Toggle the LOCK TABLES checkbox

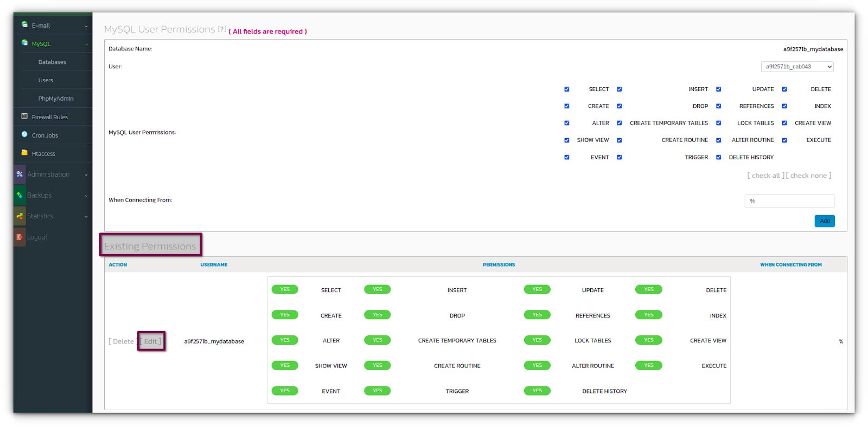[x=719, y=123]
